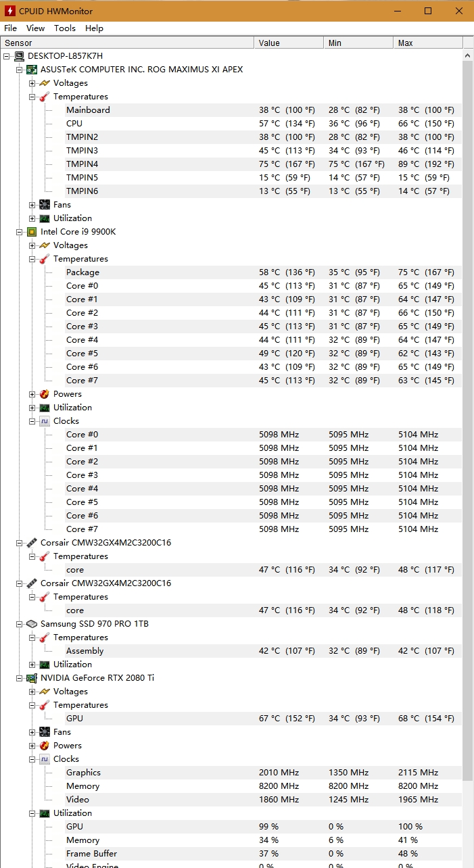Click the GPU Clocks waveform icon
This screenshot has height=868, width=474.
45,759
